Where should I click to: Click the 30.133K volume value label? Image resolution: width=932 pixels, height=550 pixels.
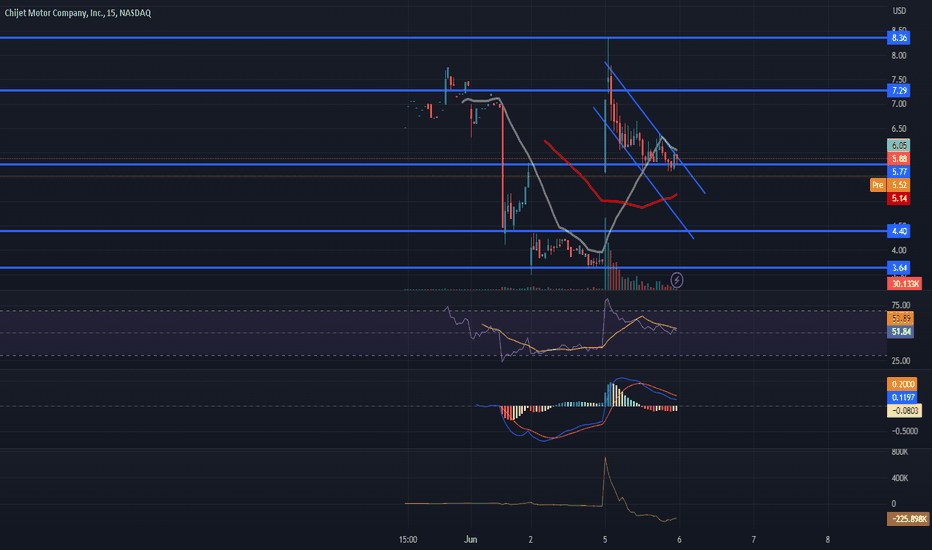(x=905, y=284)
